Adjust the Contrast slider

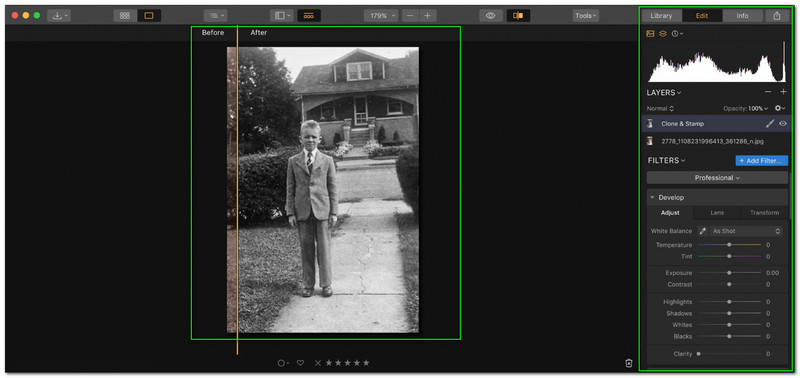729,284
